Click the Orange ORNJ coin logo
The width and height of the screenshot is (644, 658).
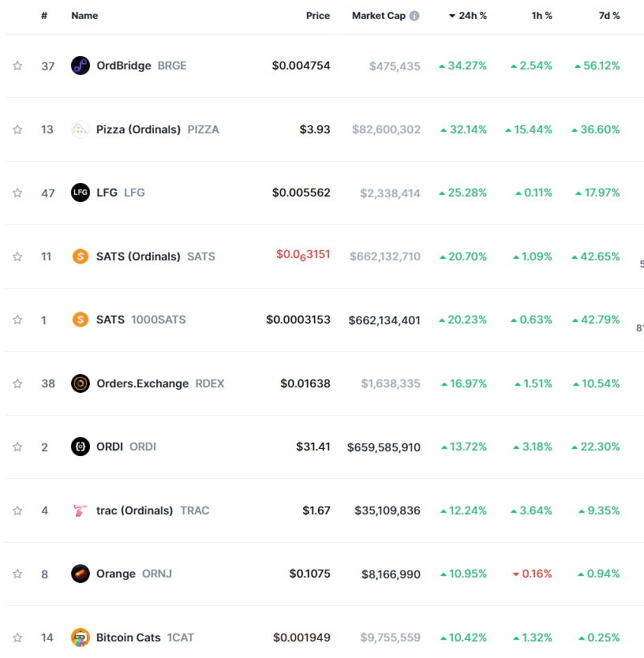pos(80,574)
